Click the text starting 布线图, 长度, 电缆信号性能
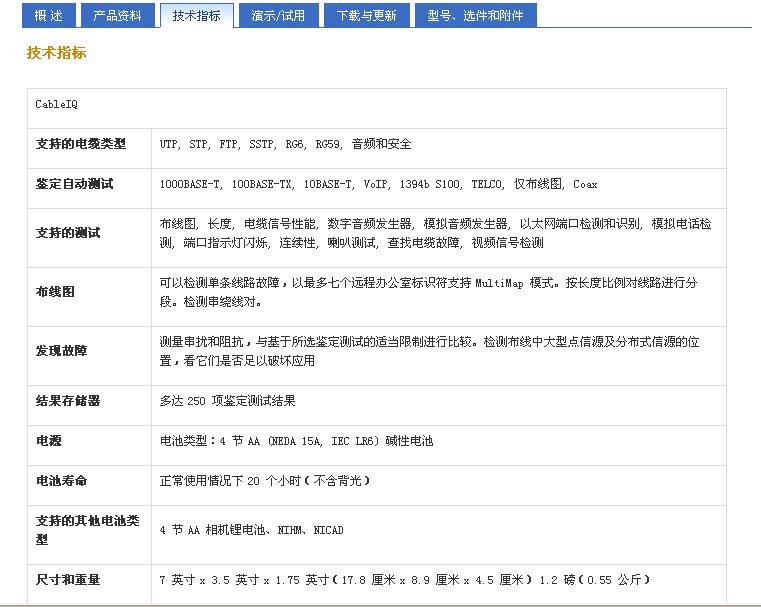Image resolution: width=761 pixels, height=607 pixels. pyautogui.click(x=435, y=233)
